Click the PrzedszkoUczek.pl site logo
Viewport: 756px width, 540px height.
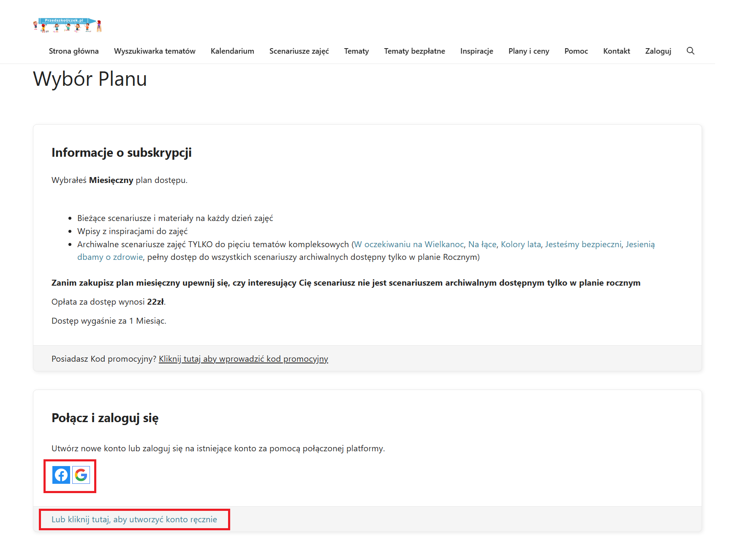pos(68,25)
